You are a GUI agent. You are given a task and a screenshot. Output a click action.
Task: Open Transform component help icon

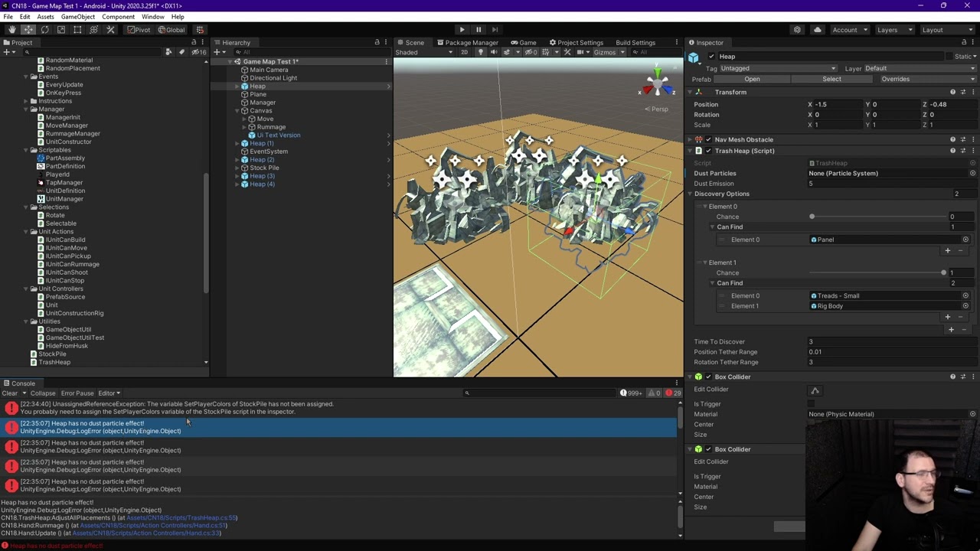click(952, 92)
